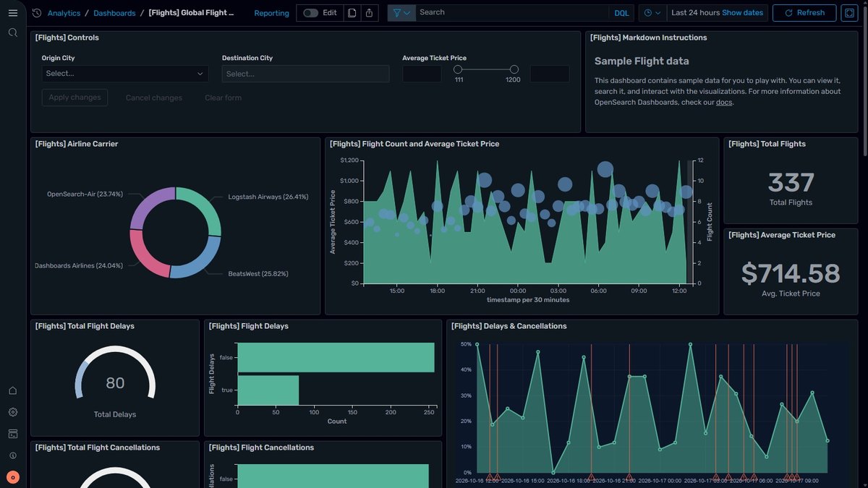Open the hamburger navigation menu
This screenshot has width=868, height=488.
tap(12, 13)
